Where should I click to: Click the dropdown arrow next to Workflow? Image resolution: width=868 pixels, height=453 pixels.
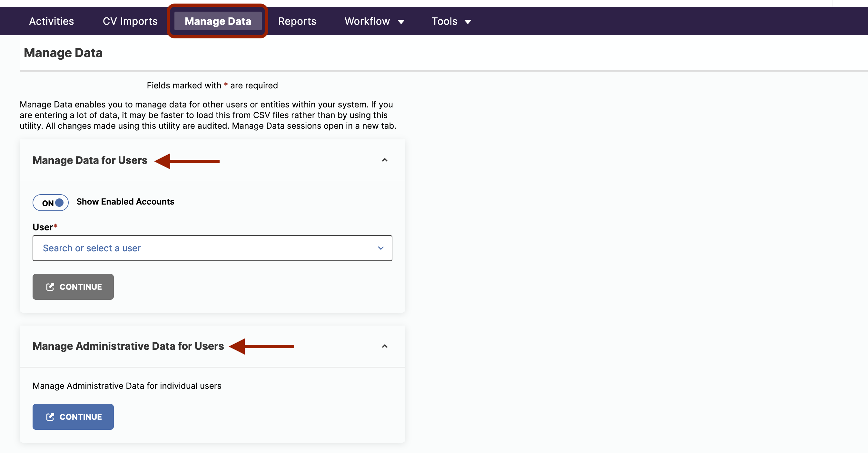click(x=401, y=21)
